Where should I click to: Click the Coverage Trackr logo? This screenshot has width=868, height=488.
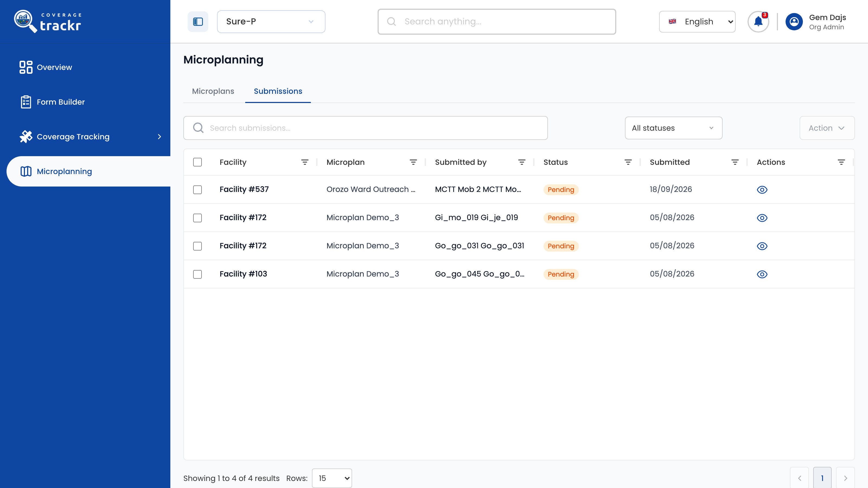pos(47,21)
